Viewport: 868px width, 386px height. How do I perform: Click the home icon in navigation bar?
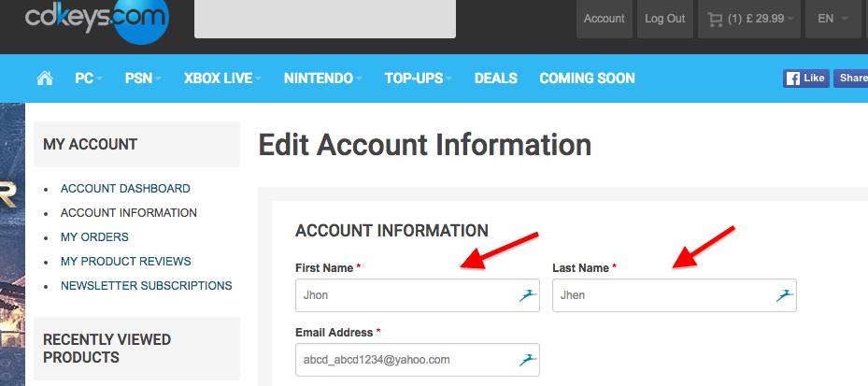[44, 79]
